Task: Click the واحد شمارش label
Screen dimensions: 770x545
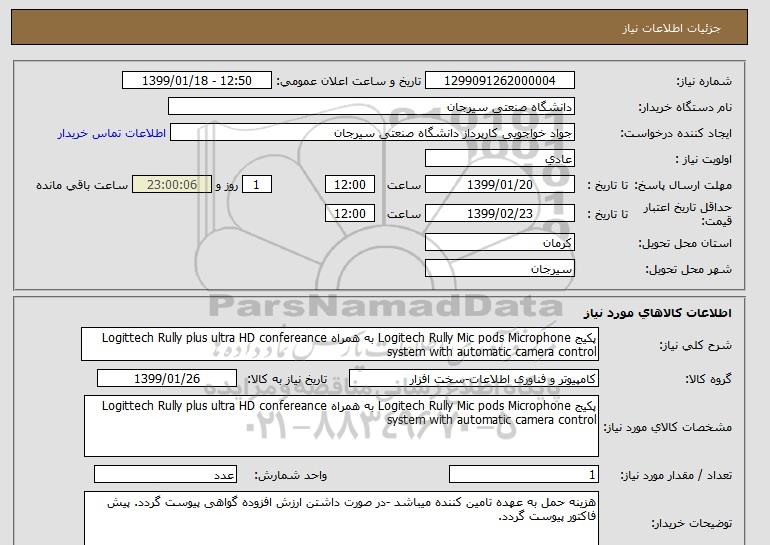Action: point(291,475)
